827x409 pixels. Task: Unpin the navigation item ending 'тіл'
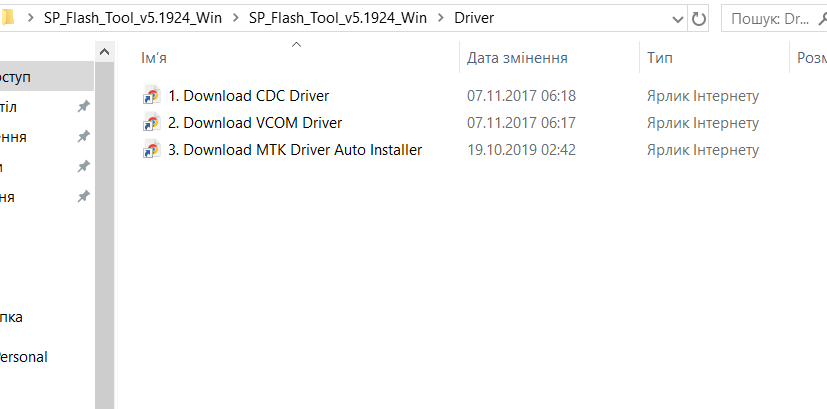tap(83, 107)
